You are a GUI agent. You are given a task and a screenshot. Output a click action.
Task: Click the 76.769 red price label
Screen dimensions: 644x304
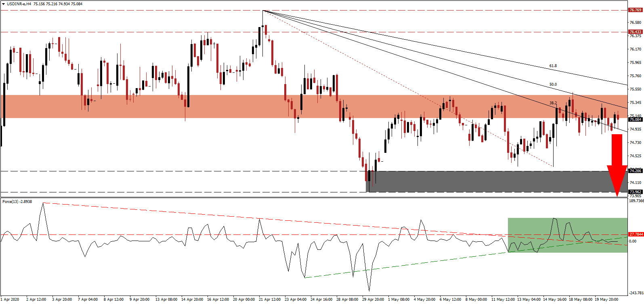pos(635,10)
